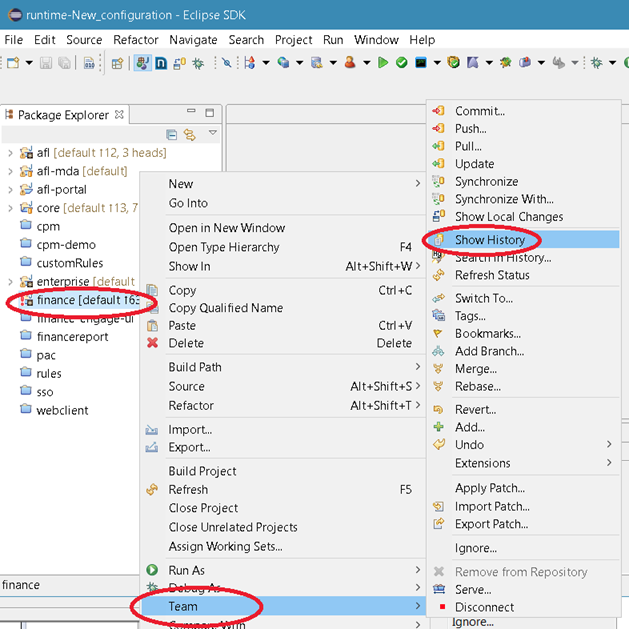The width and height of the screenshot is (629, 629).
Task: Choose Close Project from context menu
Action: pyautogui.click(x=203, y=508)
